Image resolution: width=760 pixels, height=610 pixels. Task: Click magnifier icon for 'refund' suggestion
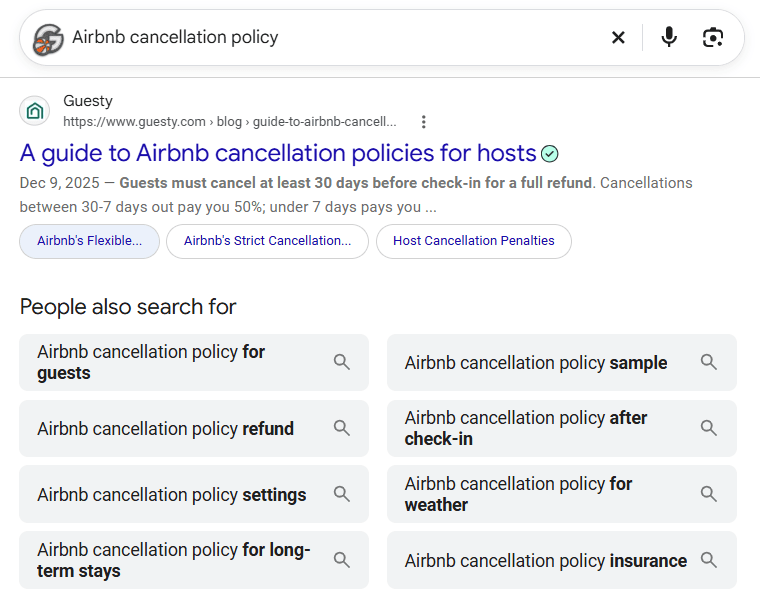pos(341,428)
